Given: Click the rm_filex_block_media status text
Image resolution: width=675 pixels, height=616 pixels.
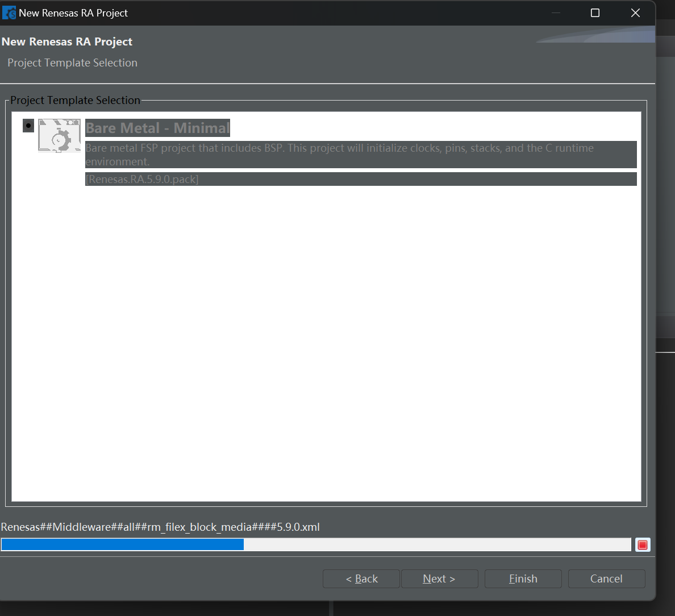Looking at the screenshot, I should 160,527.
